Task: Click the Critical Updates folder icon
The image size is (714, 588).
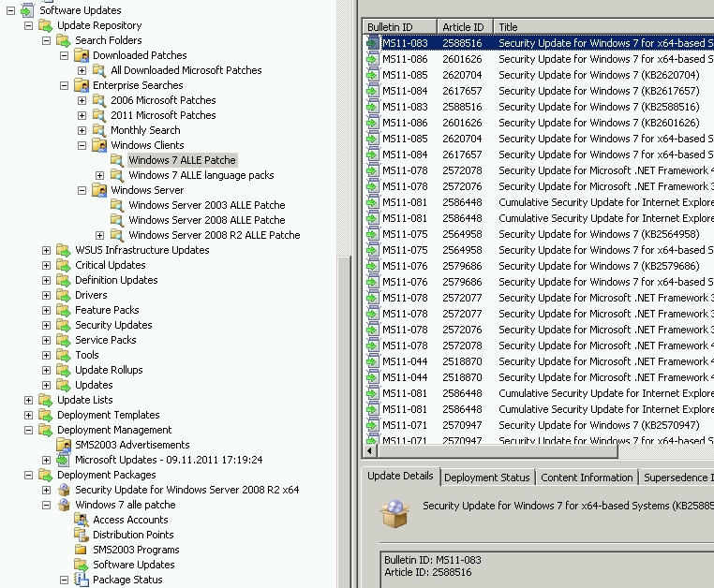Action: point(64,265)
